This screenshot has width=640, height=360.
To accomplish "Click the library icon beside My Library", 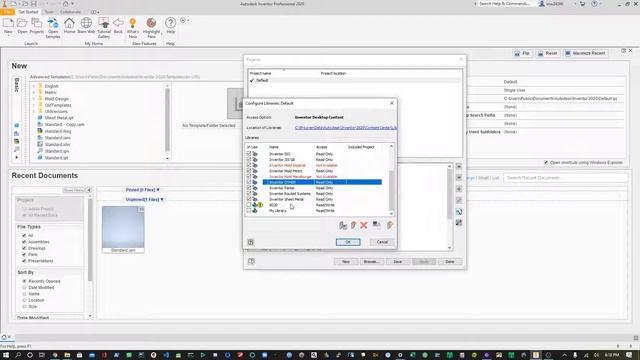I will click(x=255, y=211).
